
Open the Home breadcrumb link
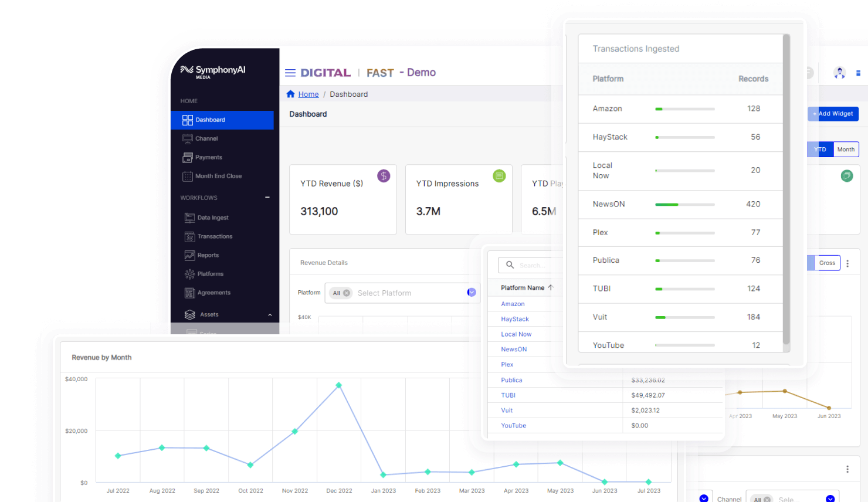tap(308, 94)
